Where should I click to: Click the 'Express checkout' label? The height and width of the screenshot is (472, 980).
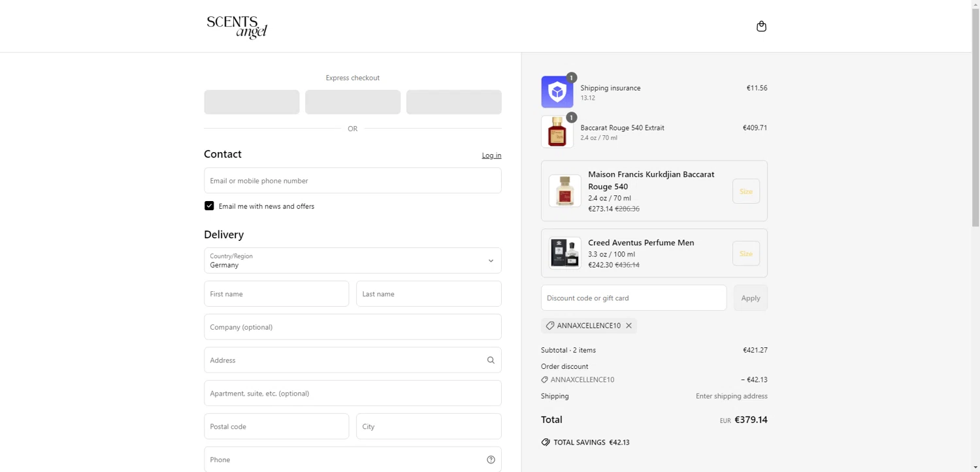(353, 78)
